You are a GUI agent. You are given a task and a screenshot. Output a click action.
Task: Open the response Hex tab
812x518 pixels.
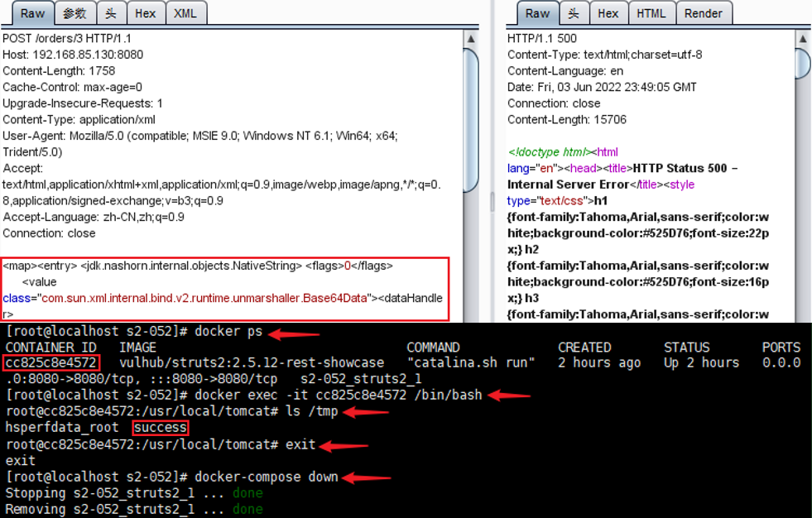608,13
